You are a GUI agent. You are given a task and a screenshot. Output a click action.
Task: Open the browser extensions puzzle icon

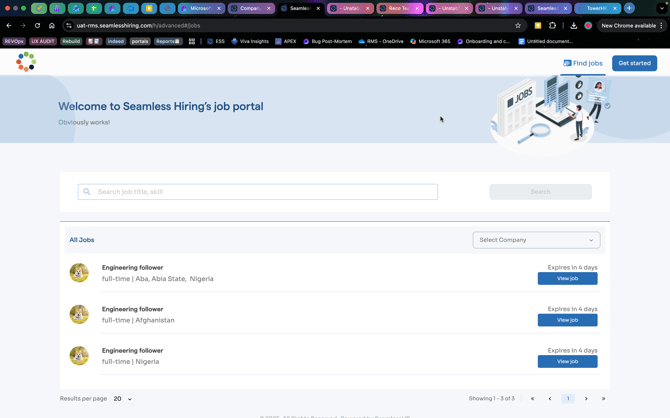point(552,25)
